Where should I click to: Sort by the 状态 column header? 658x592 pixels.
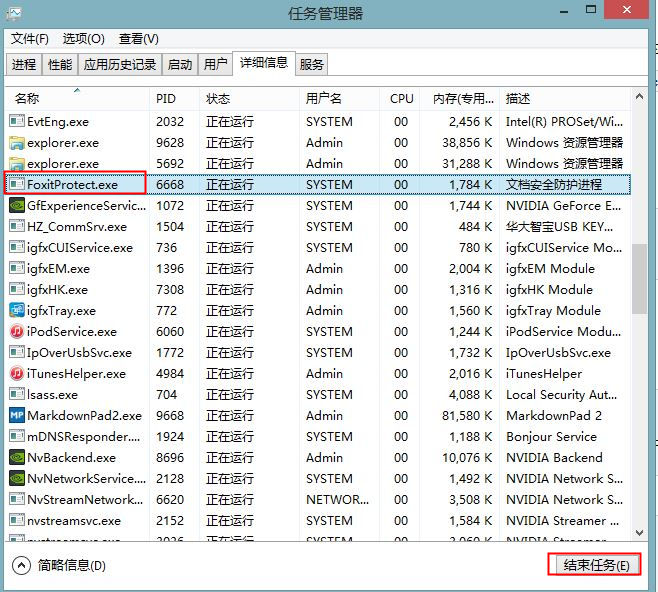(x=249, y=98)
